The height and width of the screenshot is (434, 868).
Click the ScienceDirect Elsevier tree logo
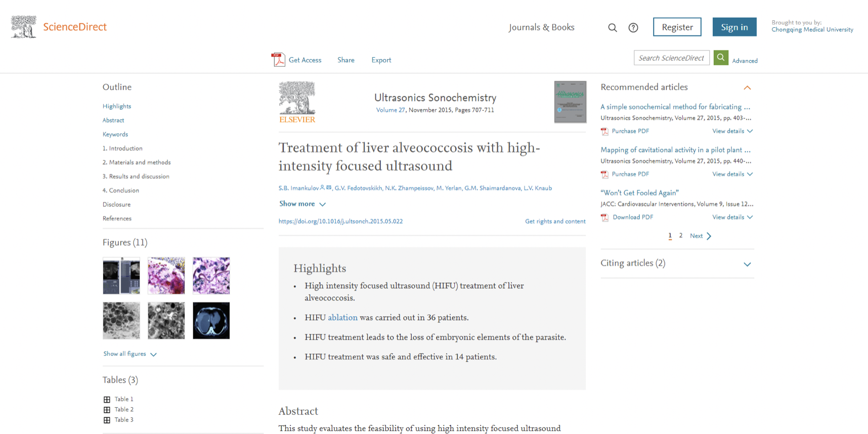click(x=23, y=27)
